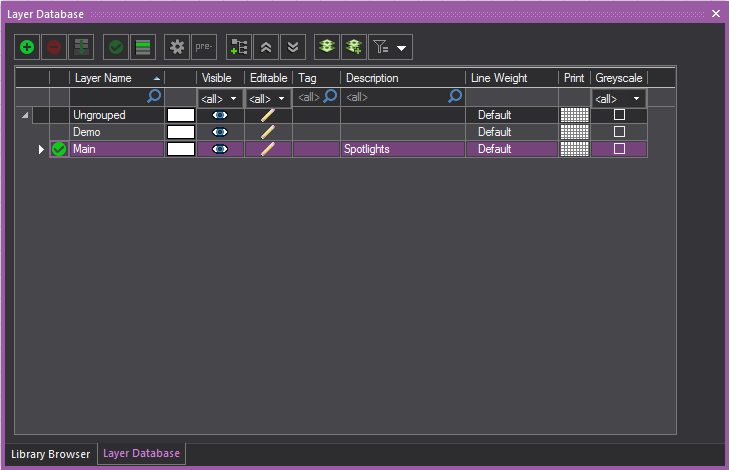Collapse the Ungrouped group tree arrow
729x470 pixels.
[x=25, y=116]
